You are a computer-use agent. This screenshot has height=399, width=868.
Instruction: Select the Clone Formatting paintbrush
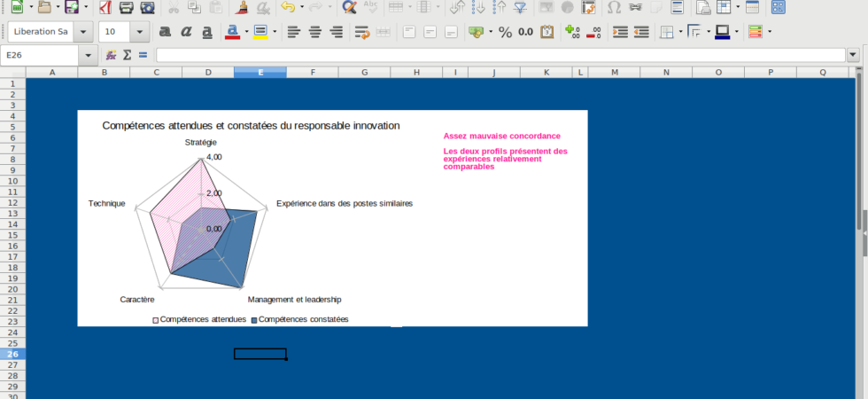pyautogui.click(x=241, y=8)
